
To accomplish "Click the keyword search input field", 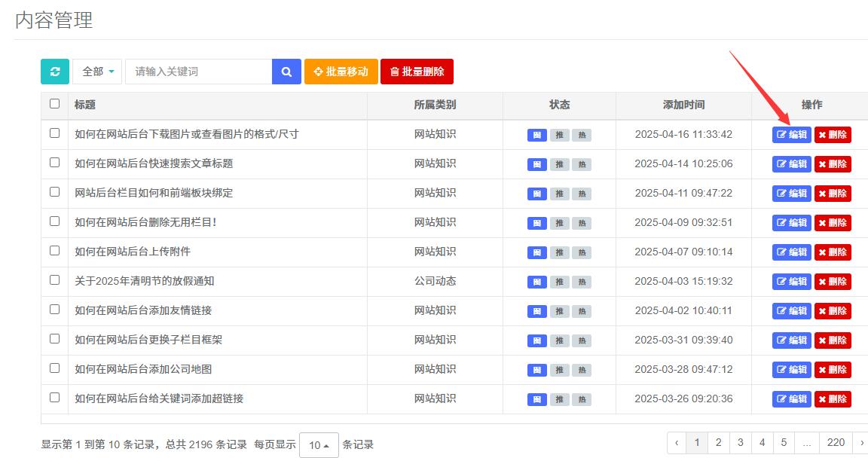I will click(x=198, y=72).
